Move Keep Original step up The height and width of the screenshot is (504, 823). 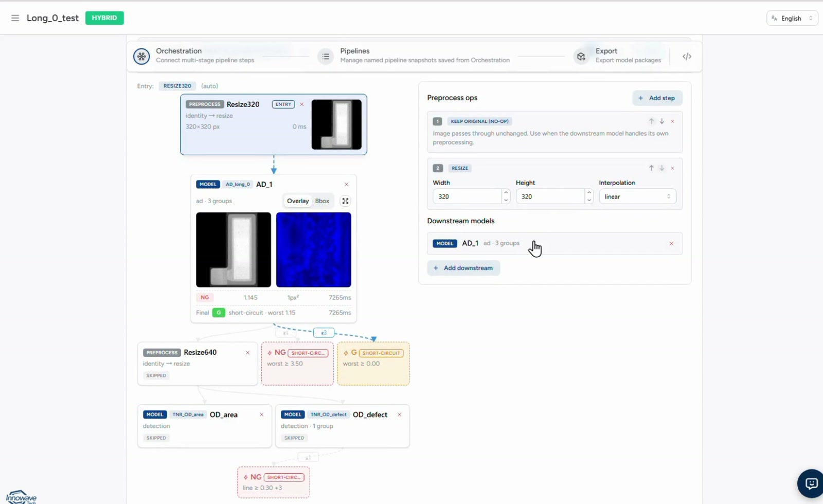651,121
